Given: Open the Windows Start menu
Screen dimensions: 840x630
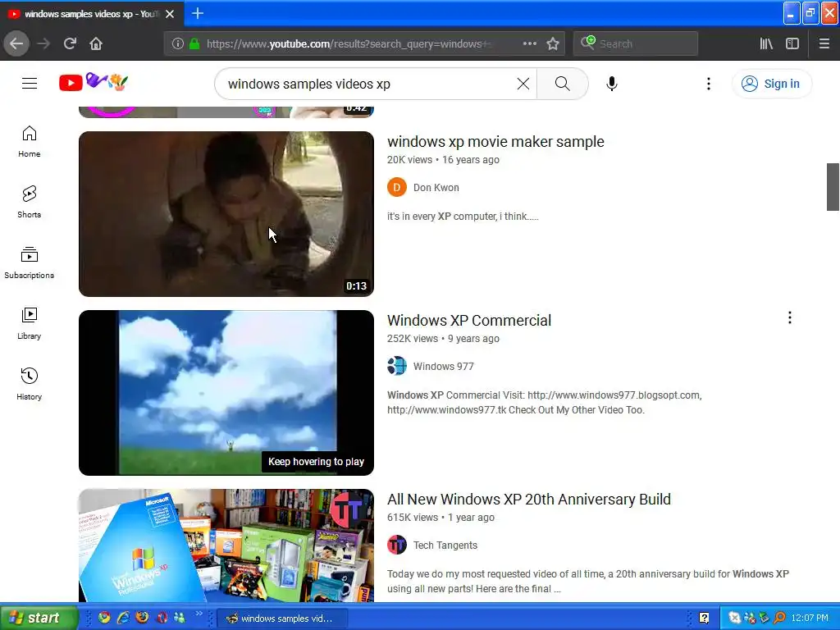Looking at the screenshot, I should [39, 618].
